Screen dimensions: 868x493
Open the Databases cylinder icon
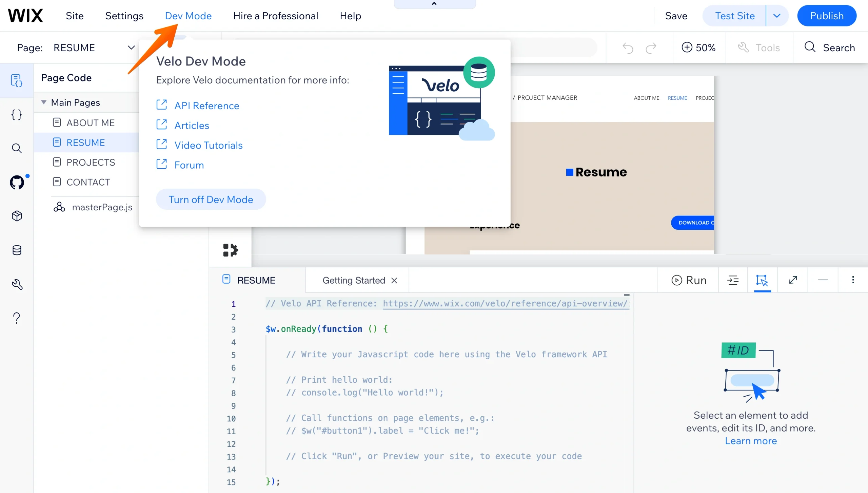coord(17,250)
